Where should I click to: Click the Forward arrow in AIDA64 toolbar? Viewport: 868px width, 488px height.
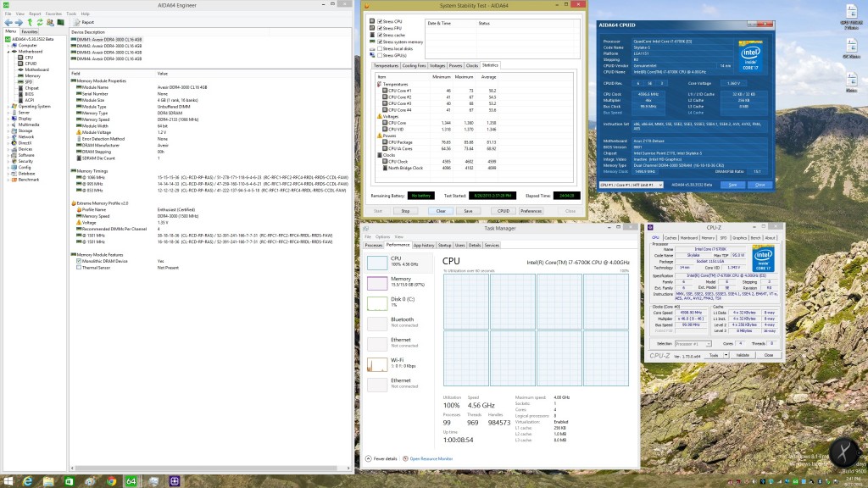pos(19,22)
